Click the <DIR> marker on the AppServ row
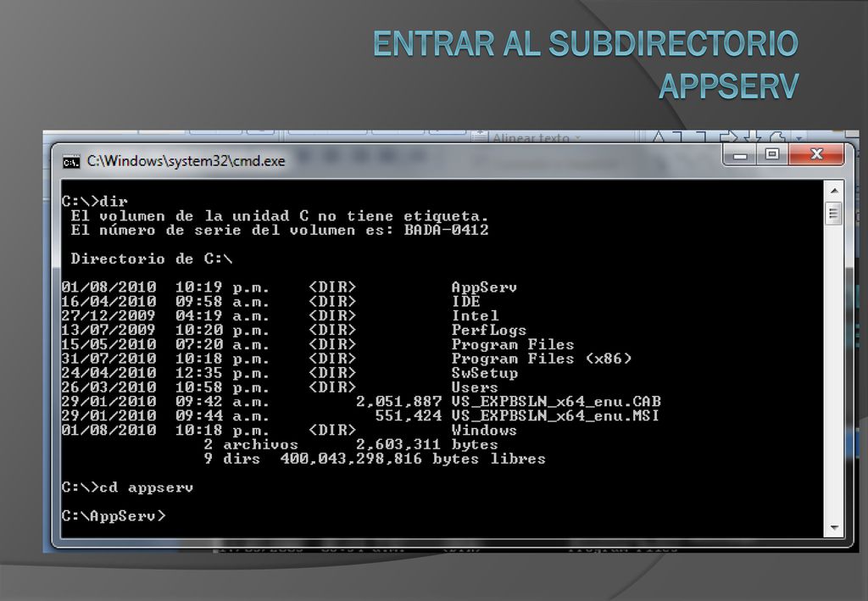The height and width of the screenshot is (601, 868). 332,287
